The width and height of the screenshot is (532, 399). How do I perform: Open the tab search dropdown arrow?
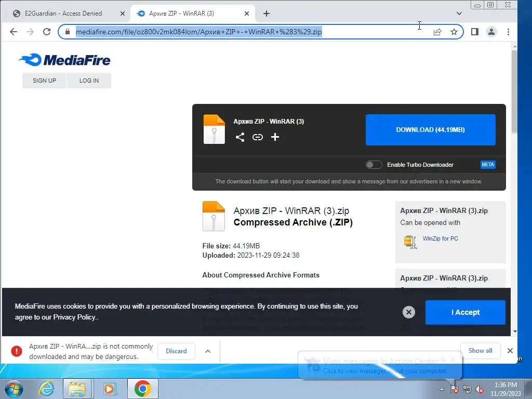459,14
